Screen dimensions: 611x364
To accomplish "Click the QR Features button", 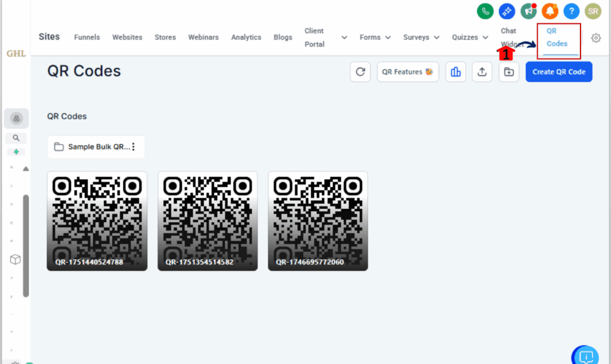I will (408, 72).
